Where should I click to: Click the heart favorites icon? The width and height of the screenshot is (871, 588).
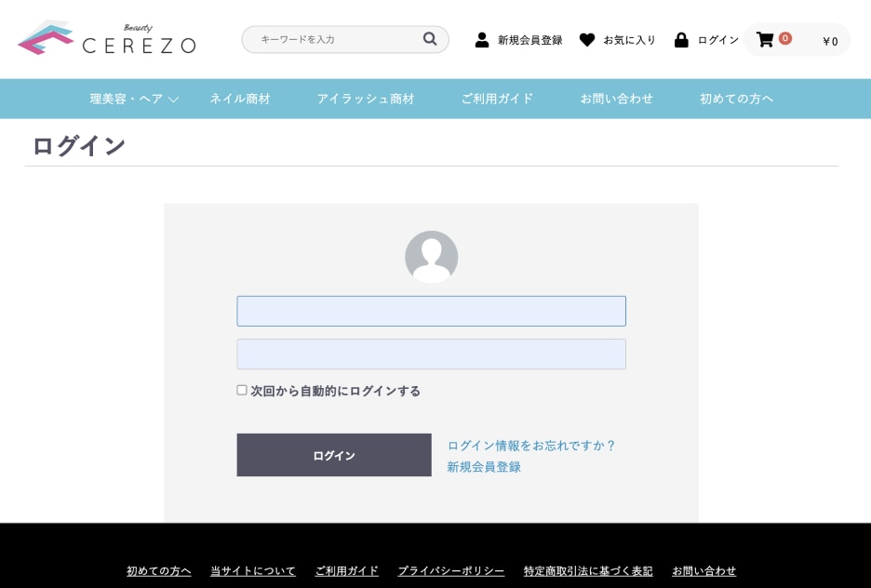click(x=587, y=40)
